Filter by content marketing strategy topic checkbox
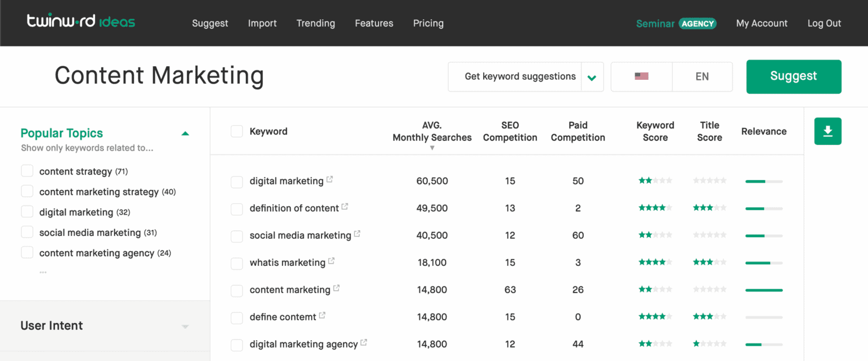 click(27, 191)
